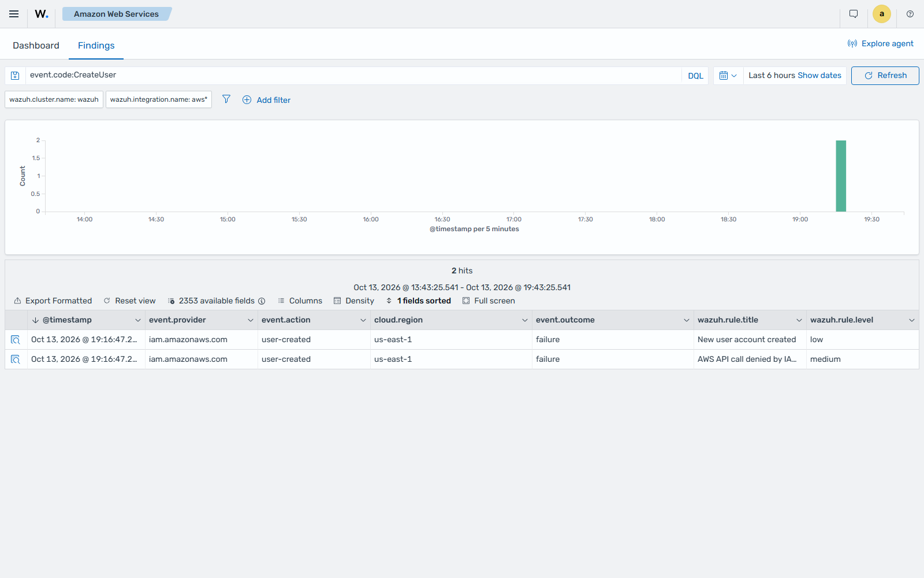Open the 2353 available fields list
Screen dimensions: 924x578
pyautogui.click(x=211, y=301)
